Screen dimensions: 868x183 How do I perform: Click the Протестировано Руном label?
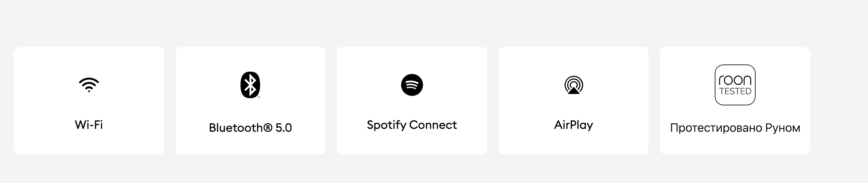click(x=735, y=128)
